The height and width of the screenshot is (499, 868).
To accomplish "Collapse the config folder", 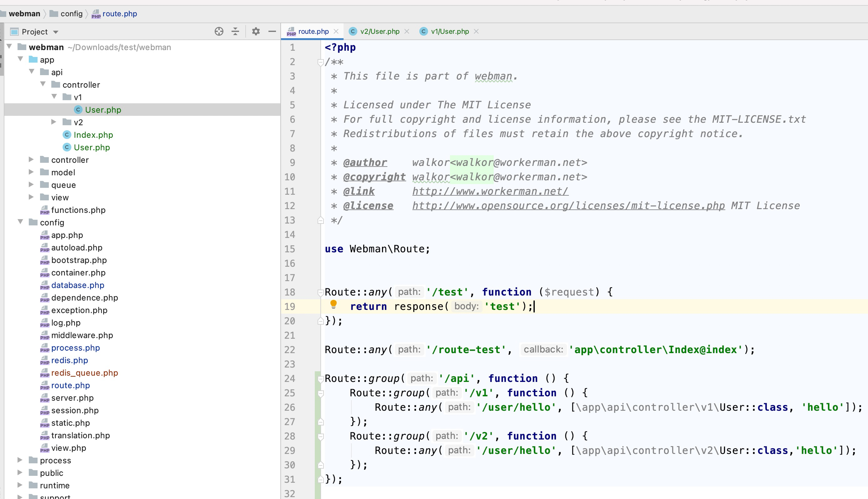I will click(x=21, y=222).
